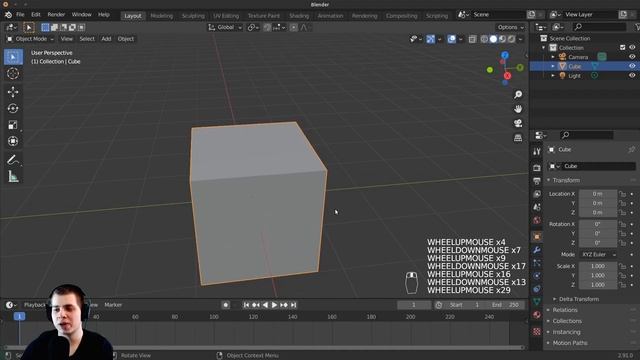640x360 pixels.
Task: Select the Rotate tool
Action: (x=13, y=108)
